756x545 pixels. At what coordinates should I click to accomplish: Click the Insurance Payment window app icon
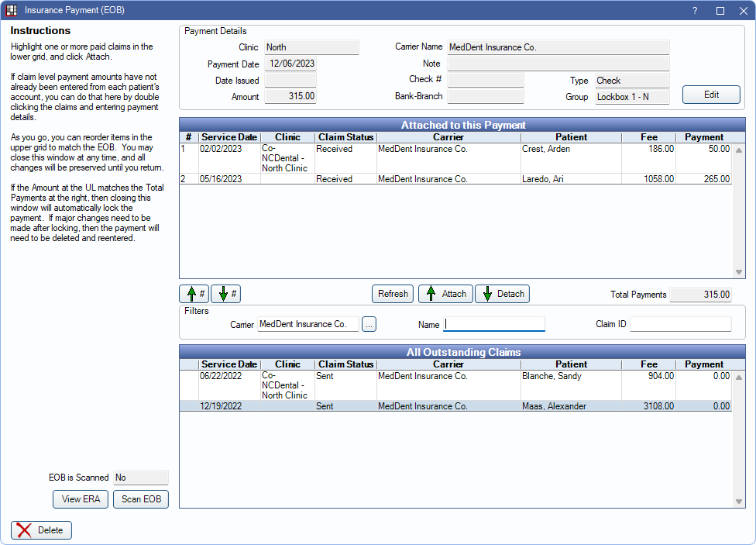click(x=12, y=11)
